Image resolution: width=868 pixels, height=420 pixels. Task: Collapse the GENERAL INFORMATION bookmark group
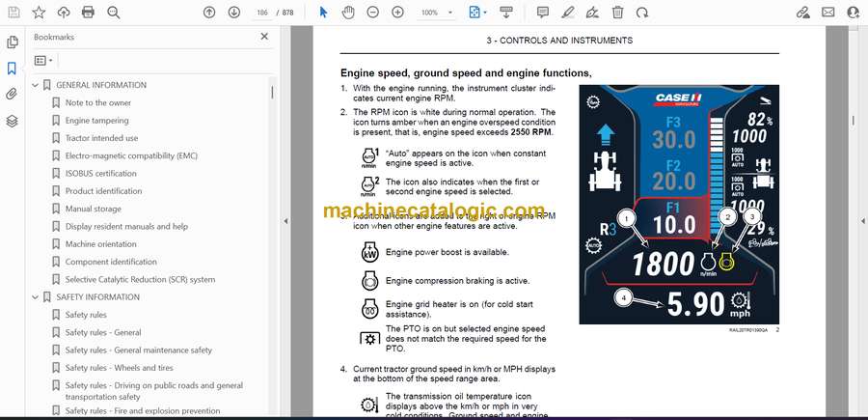[x=36, y=85]
